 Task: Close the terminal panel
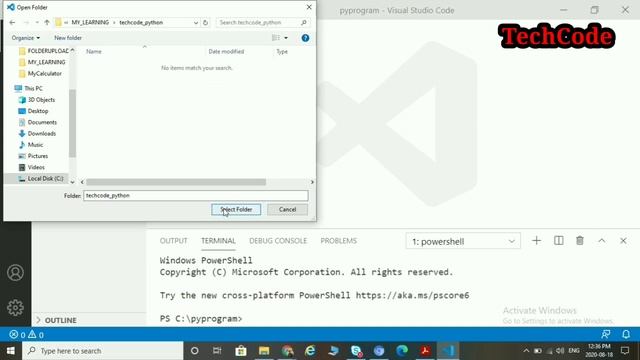tap(623, 241)
